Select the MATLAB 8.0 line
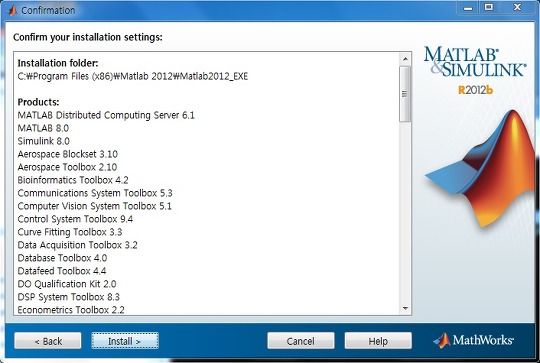 pos(43,128)
